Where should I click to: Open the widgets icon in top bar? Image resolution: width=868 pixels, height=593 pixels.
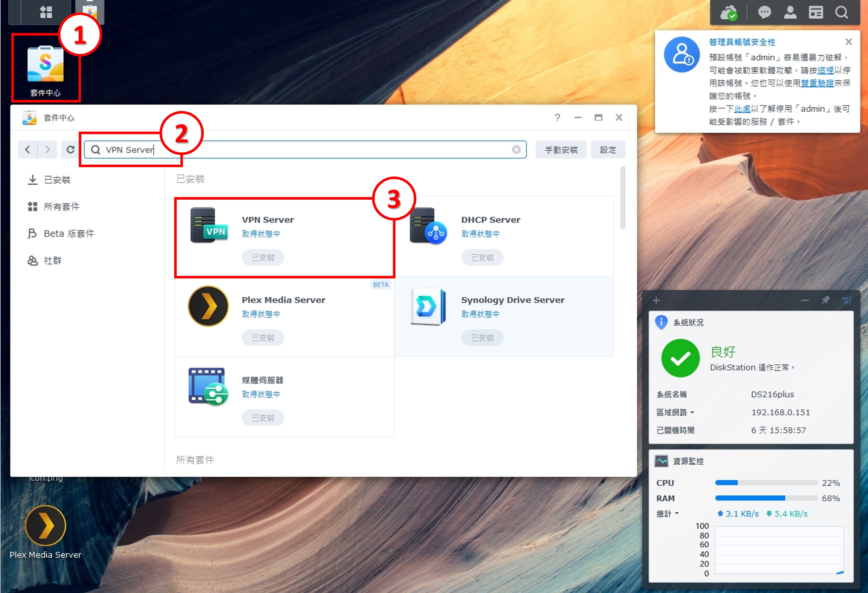pos(816,12)
